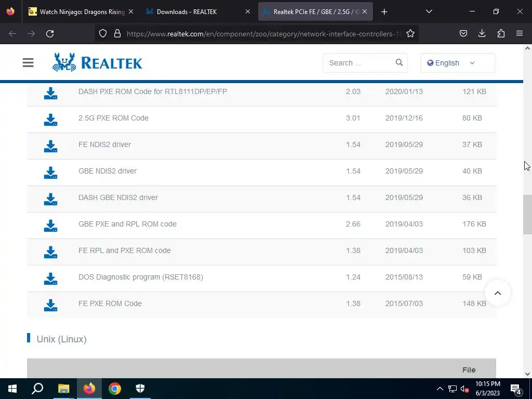Open File Explorer from taskbar
The width and height of the screenshot is (532, 399).
click(x=63, y=389)
